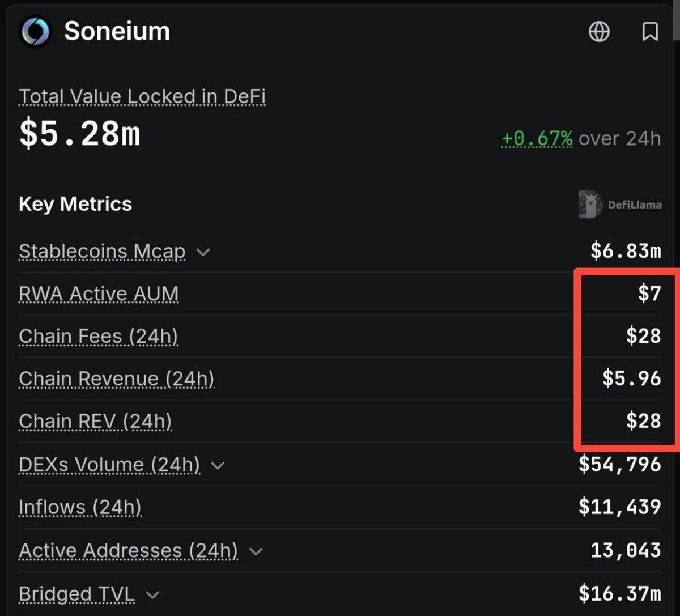Select the $16.37m Bridged TVL value
680x616 pixels.
click(x=620, y=593)
